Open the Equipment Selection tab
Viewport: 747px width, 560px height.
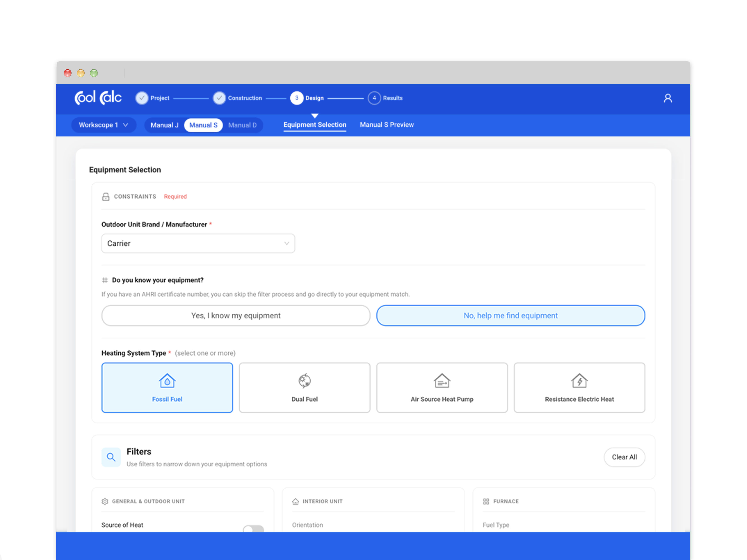[314, 124]
